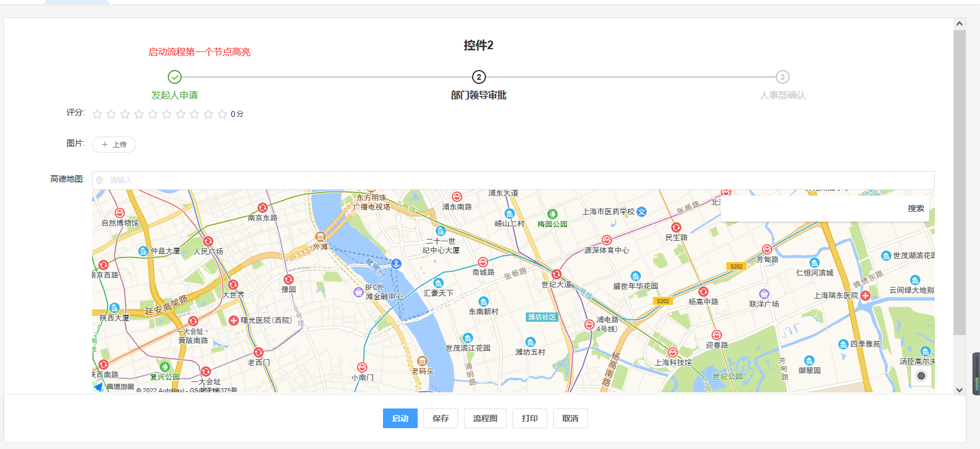The height and width of the screenshot is (449, 980).
Task: Click 复兴公园 park marker
Action: point(165,367)
